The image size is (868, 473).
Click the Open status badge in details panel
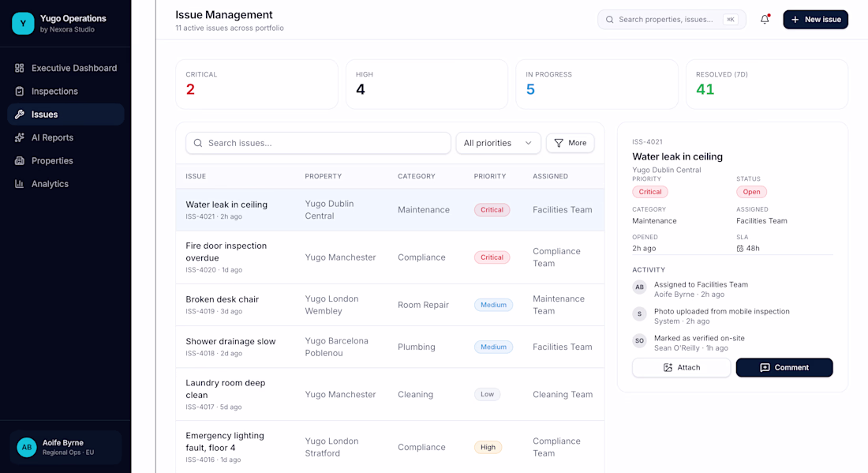click(751, 192)
